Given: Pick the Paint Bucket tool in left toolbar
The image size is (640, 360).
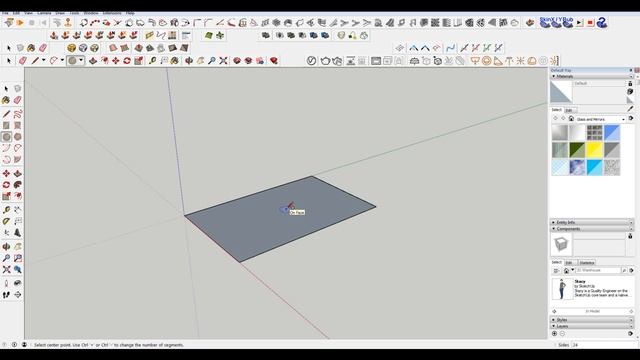Looking at the screenshot, I should (x=6, y=100).
